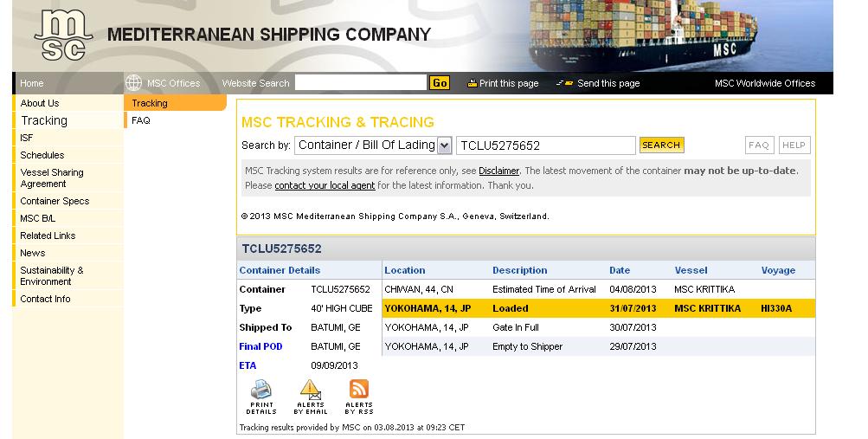Follow the contact your local agent link

pyautogui.click(x=325, y=185)
